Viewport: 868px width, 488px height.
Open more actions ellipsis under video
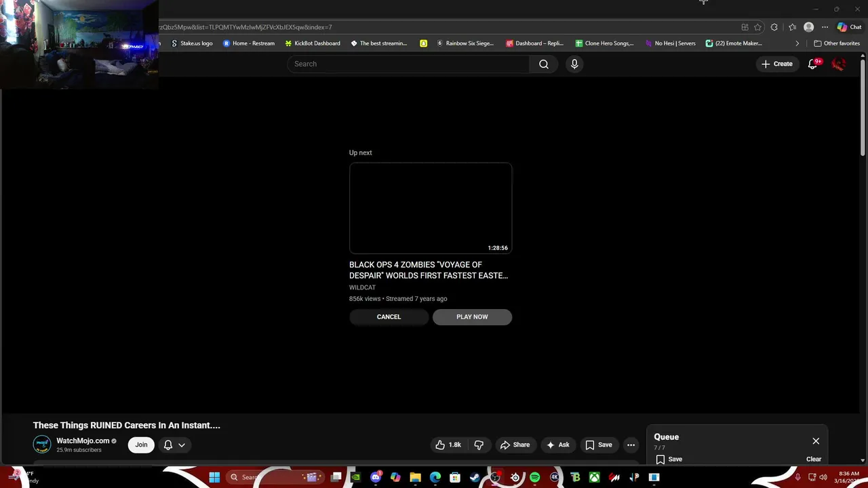[631, 445]
